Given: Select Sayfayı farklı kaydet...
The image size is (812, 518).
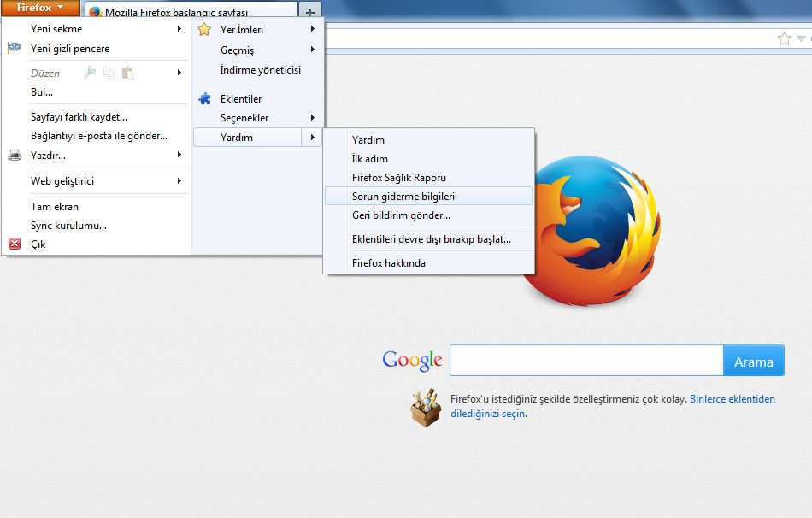Looking at the screenshot, I should pyautogui.click(x=96, y=117).
